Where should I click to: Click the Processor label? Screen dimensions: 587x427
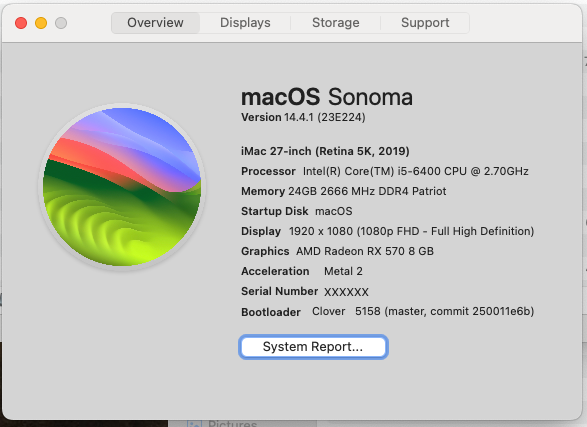[268, 171]
